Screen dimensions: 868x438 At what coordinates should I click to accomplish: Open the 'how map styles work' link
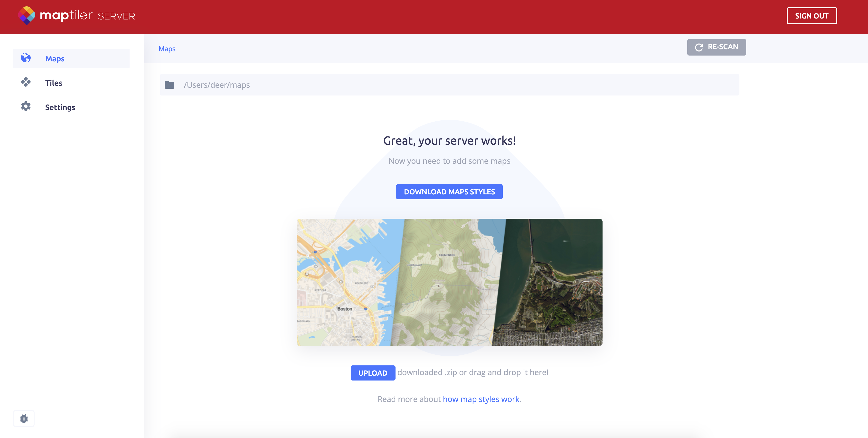point(481,399)
